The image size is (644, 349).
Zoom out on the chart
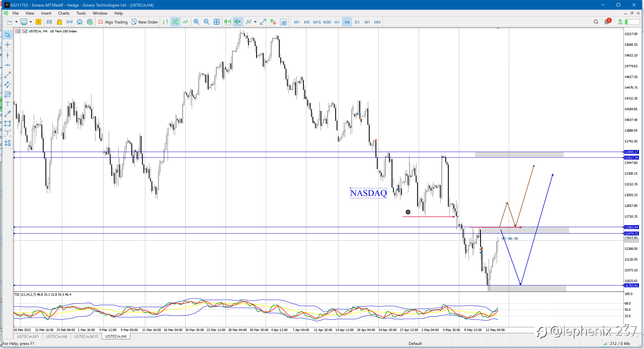pyautogui.click(x=206, y=22)
